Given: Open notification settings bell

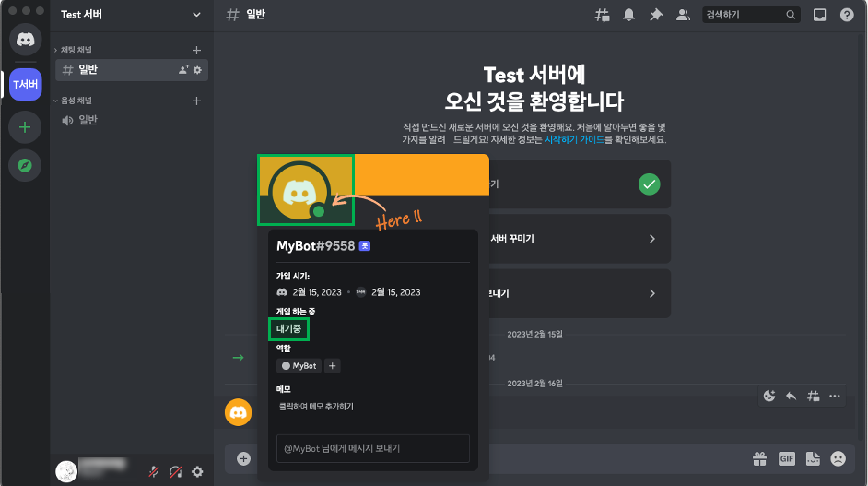Looking at the screenshot, I should pos(628,15).
